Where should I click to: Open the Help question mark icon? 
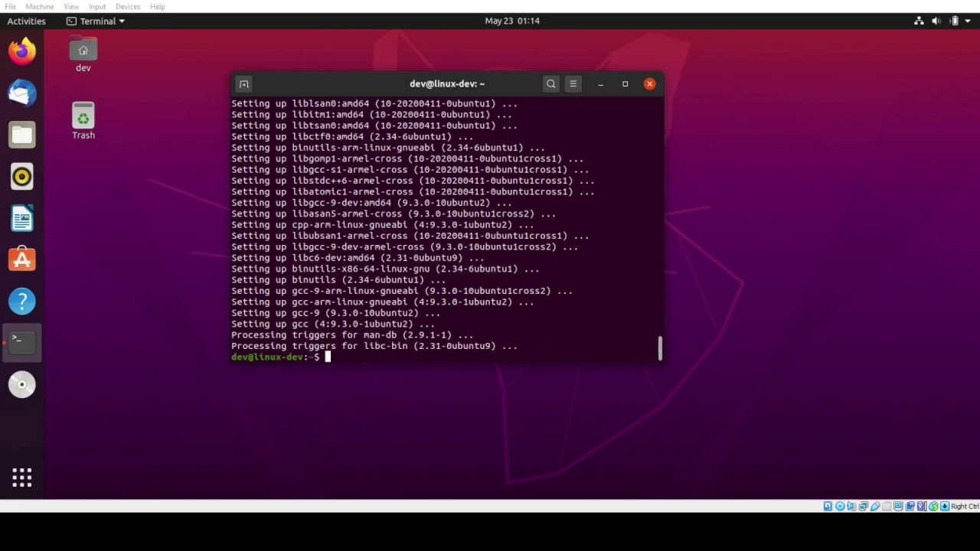tap(21, 302)
